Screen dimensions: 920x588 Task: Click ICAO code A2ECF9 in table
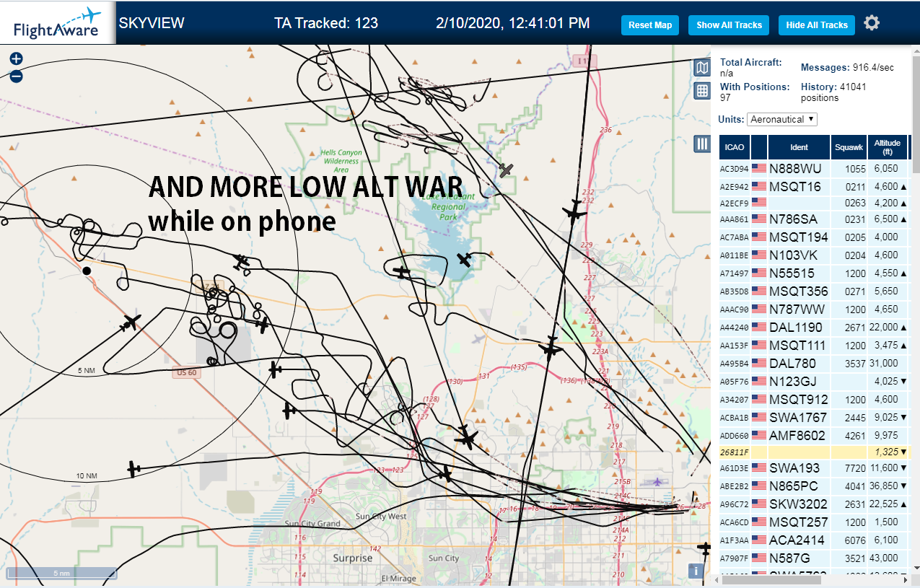click(x=734, y=203)
